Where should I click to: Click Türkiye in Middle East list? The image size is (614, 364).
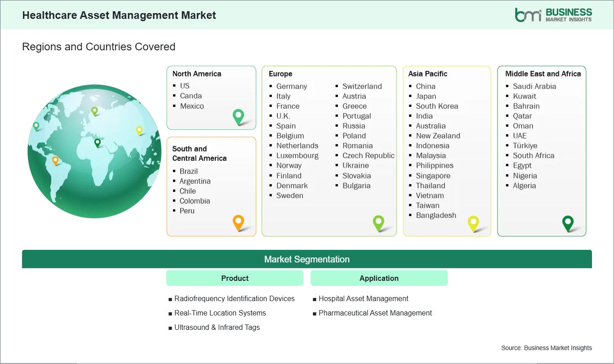pos(525,146)
